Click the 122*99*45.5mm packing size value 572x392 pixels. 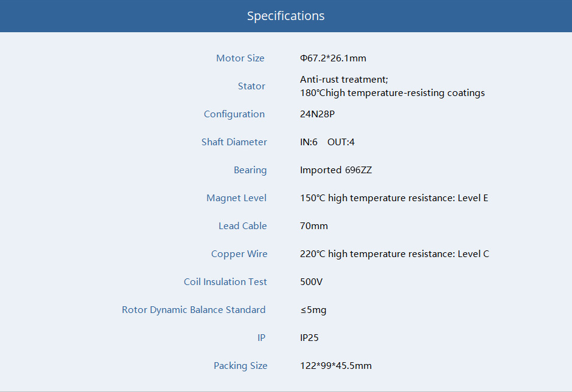(336, 366)
